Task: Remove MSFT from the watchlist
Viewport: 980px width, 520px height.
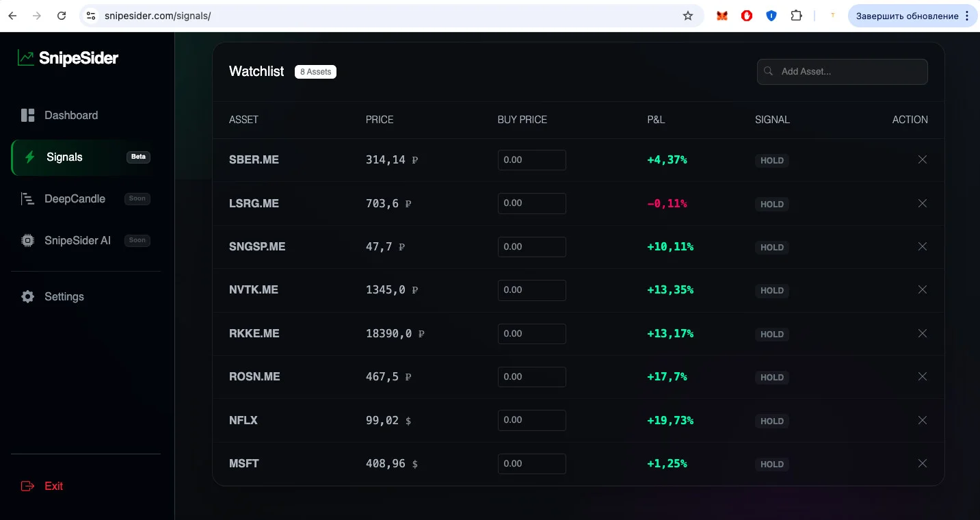Action: point(922,463)
